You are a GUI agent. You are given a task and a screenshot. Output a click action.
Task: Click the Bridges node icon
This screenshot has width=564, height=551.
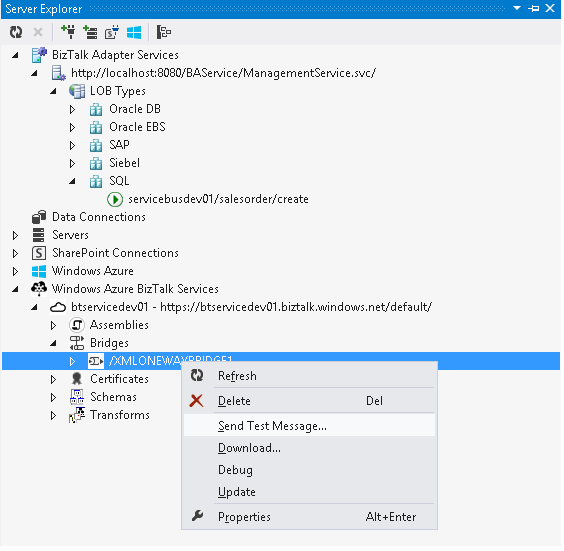click(77, 343)
